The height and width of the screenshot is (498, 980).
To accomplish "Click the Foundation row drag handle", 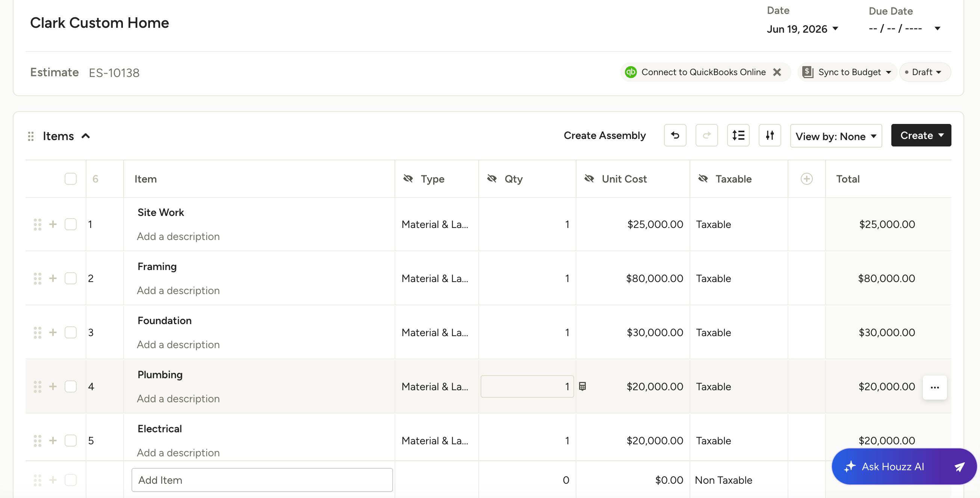I will (x=37, y=332).
